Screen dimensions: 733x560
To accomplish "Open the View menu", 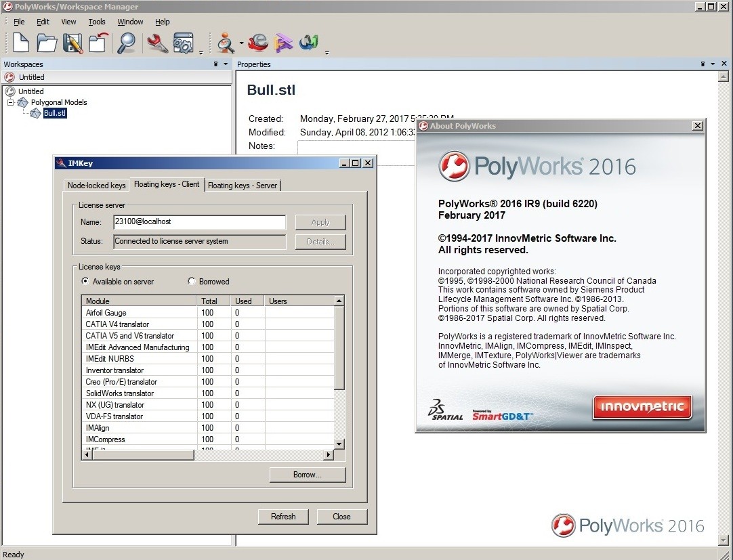I will pyautogui.click(x=68, y=22).
